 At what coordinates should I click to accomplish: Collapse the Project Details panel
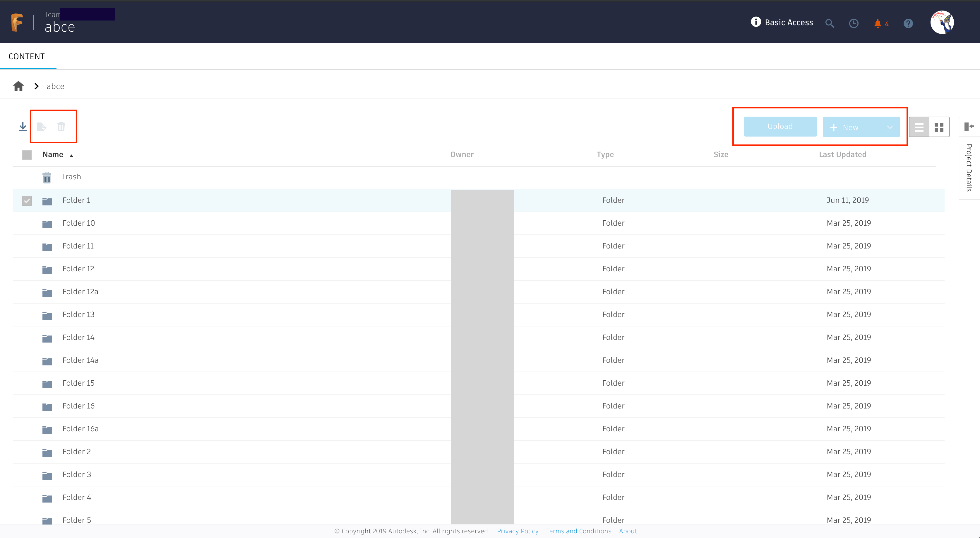coord(969,126)
